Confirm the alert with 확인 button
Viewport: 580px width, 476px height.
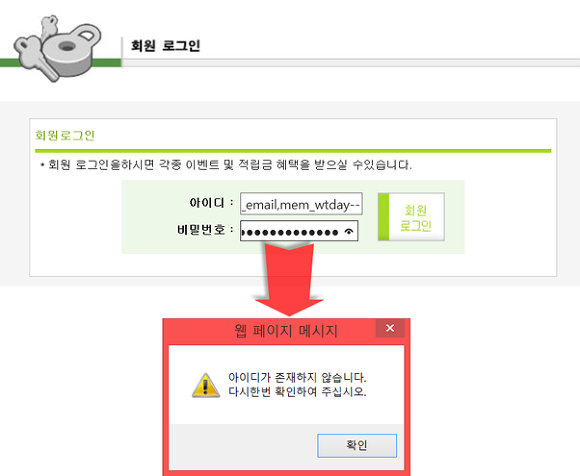coord(357,445)
